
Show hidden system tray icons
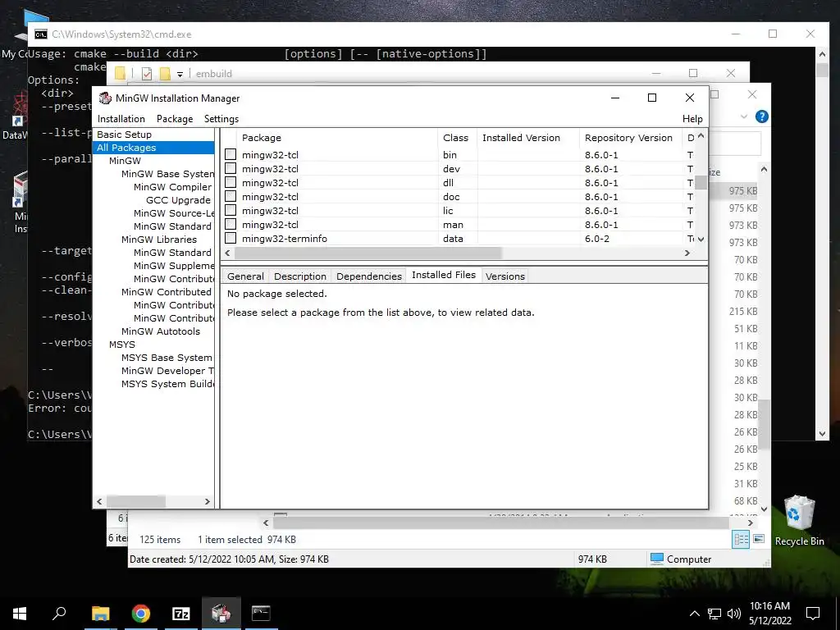[x=694, y=614]
